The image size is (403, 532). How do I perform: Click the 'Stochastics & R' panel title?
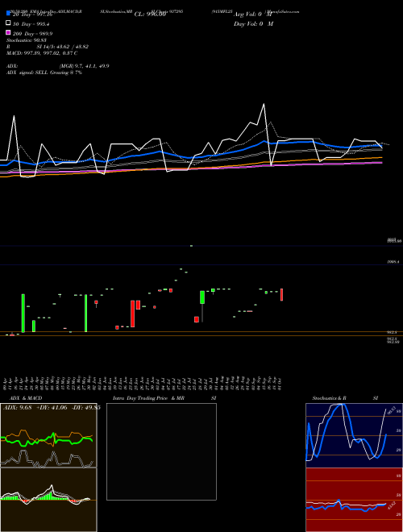pyautogui.click(x=330, y=398)
